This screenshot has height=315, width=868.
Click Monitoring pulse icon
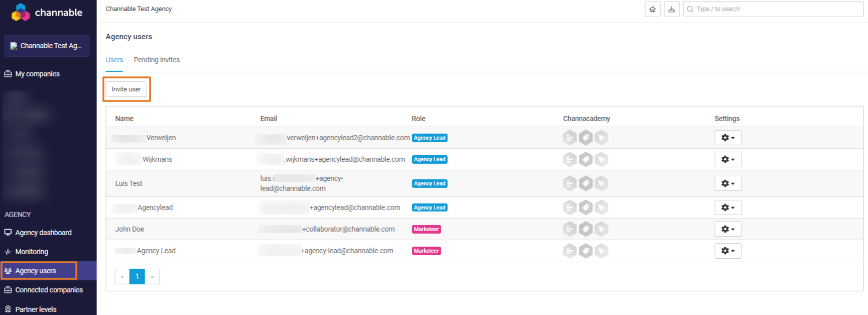8,252
